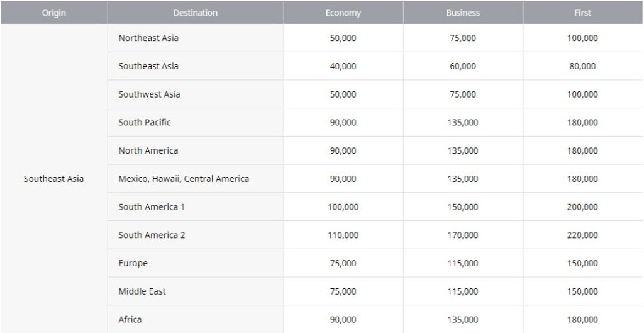Click the 170,000 Business value
Viewport: 644px width, 333px height.
click(x=463, y=235)
